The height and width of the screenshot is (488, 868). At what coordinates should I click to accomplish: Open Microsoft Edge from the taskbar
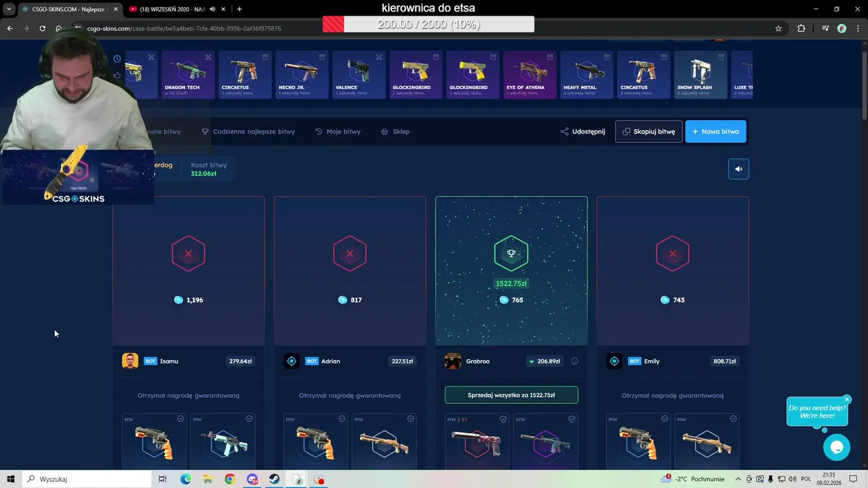[185, 479]
